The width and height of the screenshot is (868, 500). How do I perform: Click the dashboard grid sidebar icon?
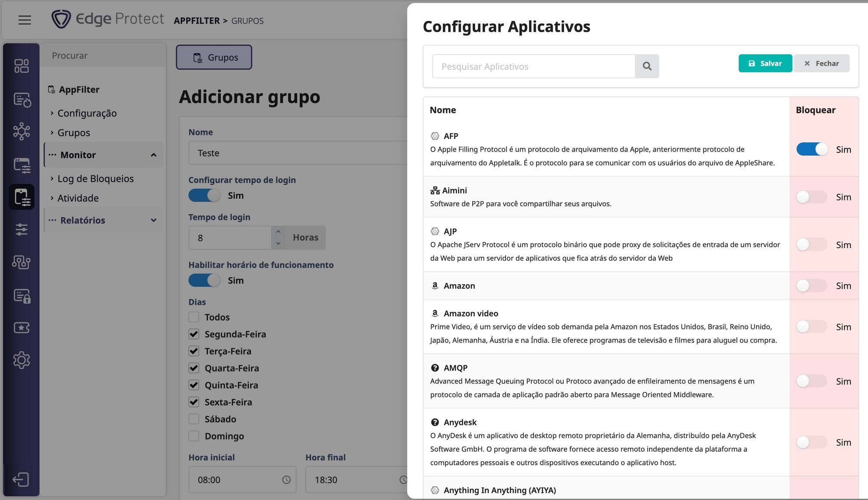coord(21,66)
